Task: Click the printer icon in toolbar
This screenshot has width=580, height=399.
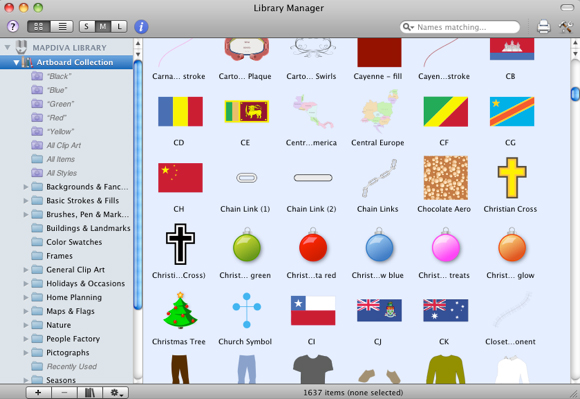Action: click(543, 27)
